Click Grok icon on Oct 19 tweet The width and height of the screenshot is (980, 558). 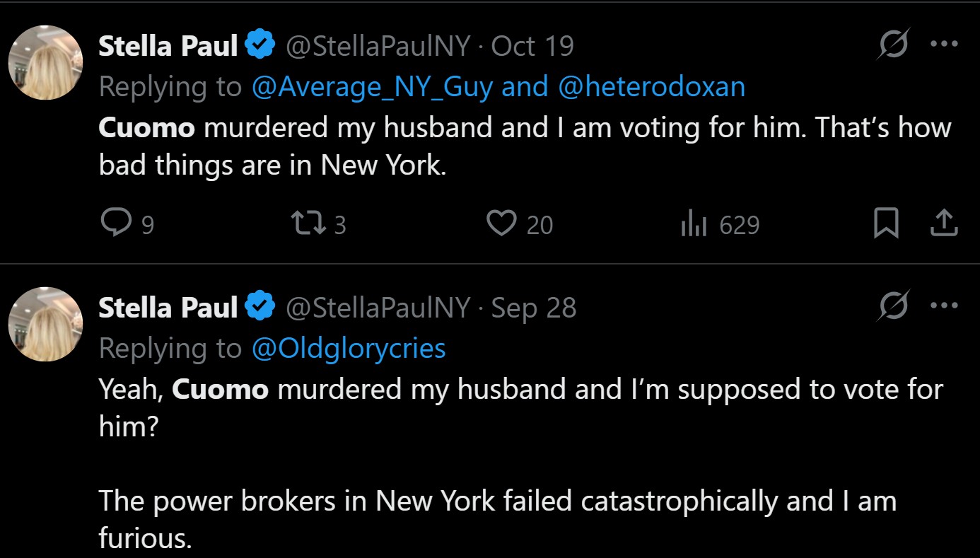893,46
